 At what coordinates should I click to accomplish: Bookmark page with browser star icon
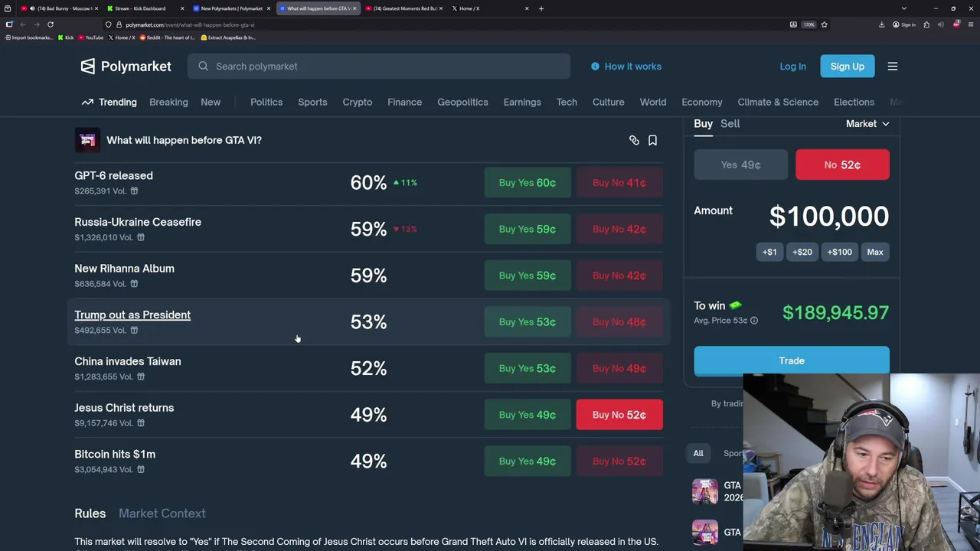(824, 24)
